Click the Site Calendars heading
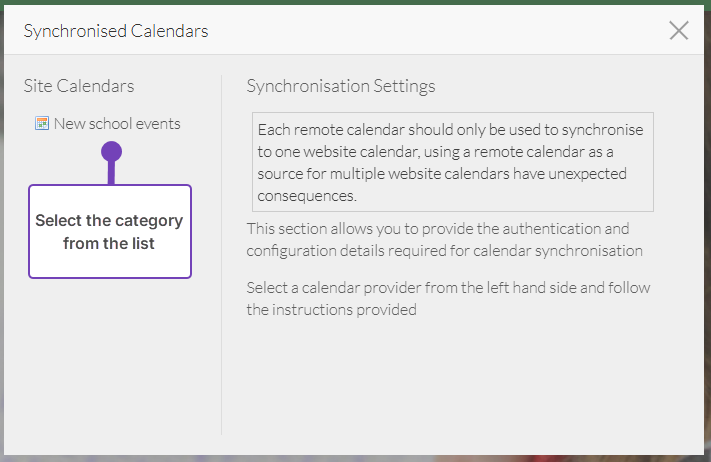Viewport: 711px width, 462px height. pos(79,87)
